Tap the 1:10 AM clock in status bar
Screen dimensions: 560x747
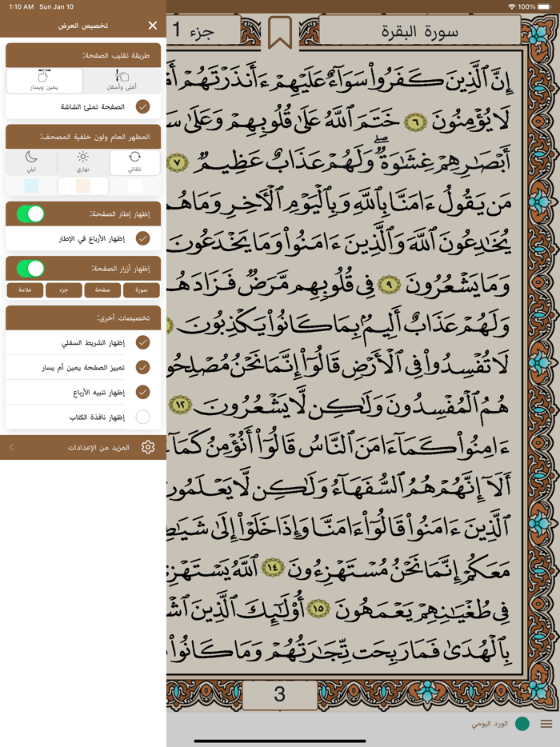tap(21, 6)
